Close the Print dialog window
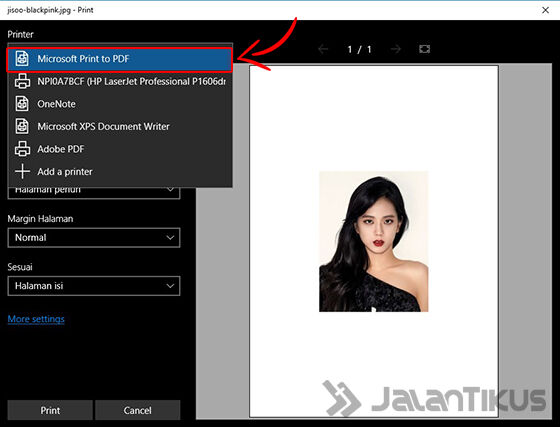 pyautogui.click(x=545, y=10)
